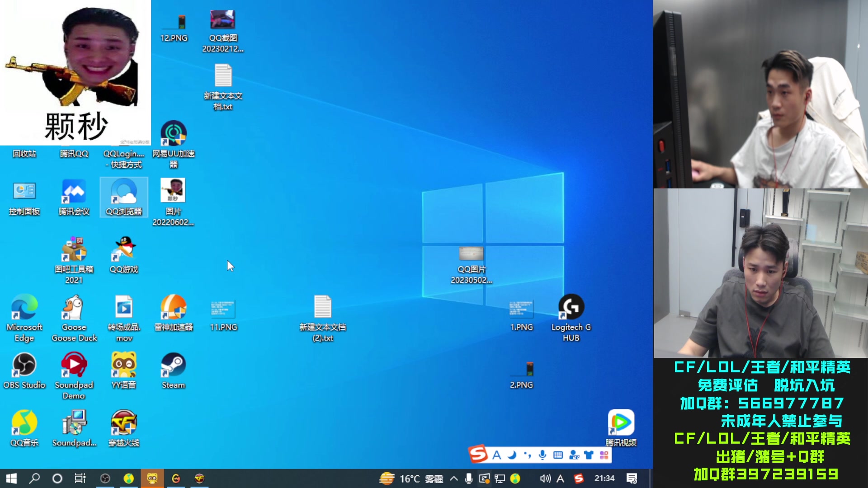
Task: Open the 腾讯QQ desktop shortcut label
Action: [x=74, y=154]
